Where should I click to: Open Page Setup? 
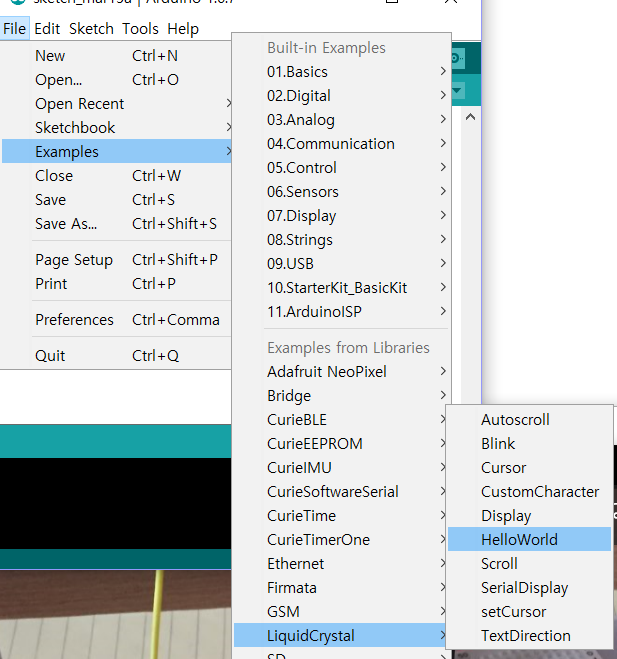pos(116,259)
